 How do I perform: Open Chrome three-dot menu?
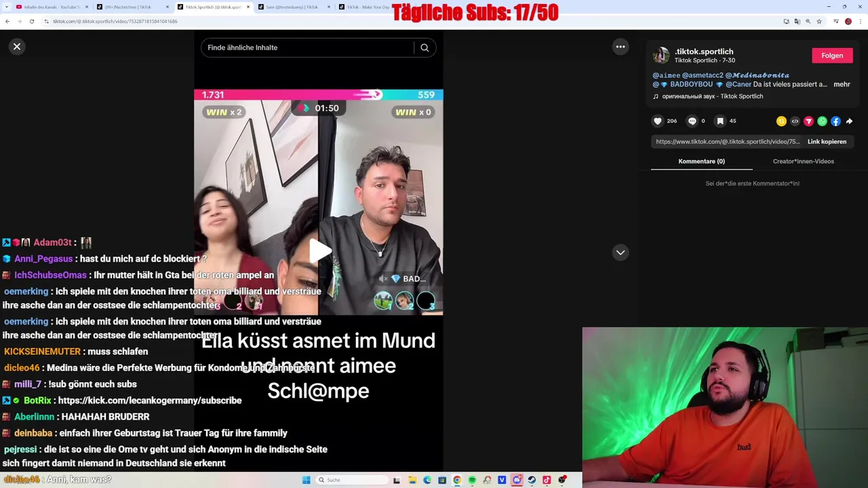(x=859, y=21)
